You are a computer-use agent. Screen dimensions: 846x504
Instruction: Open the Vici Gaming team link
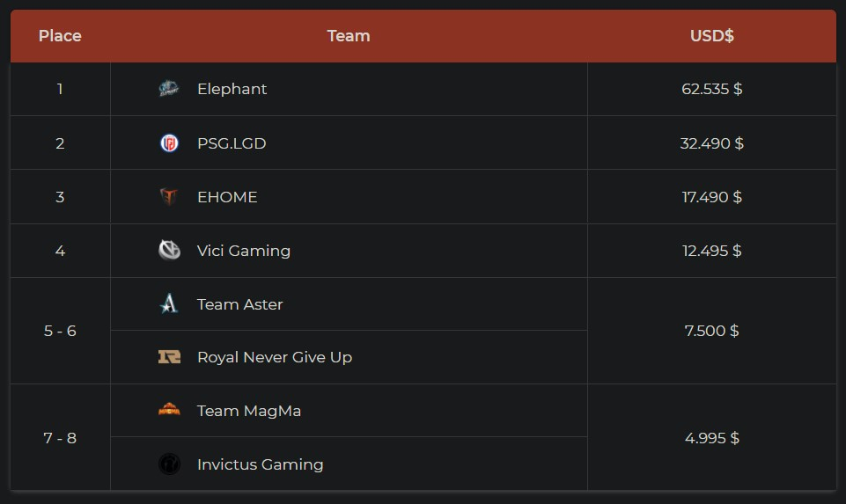coord(244,251)
